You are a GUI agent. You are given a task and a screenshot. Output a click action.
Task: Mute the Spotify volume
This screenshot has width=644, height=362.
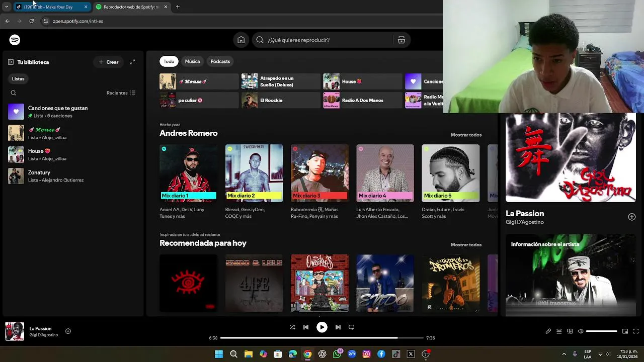(x=581, y=331)
